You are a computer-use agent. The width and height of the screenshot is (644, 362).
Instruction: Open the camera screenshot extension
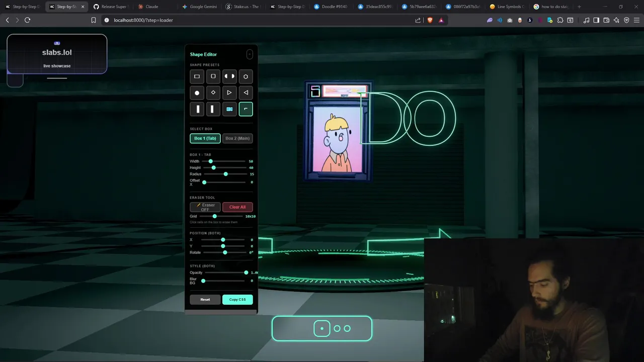510,20
